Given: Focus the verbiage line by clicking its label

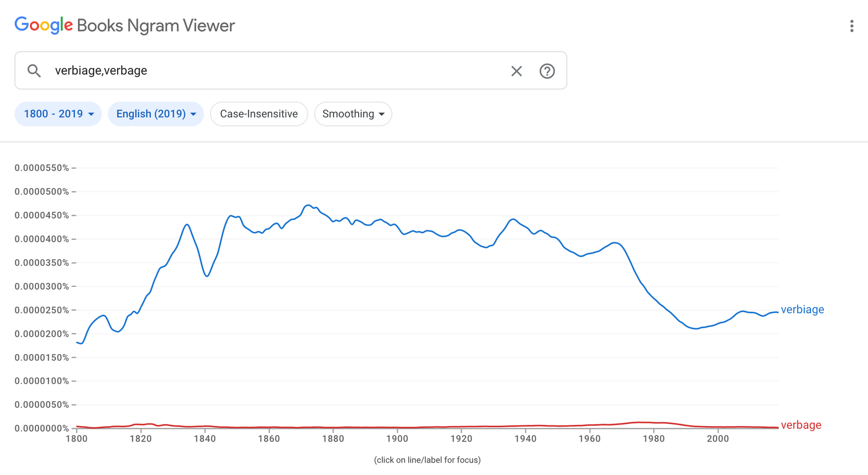Looking at the screenshot, I should click(x=802, y=309).
